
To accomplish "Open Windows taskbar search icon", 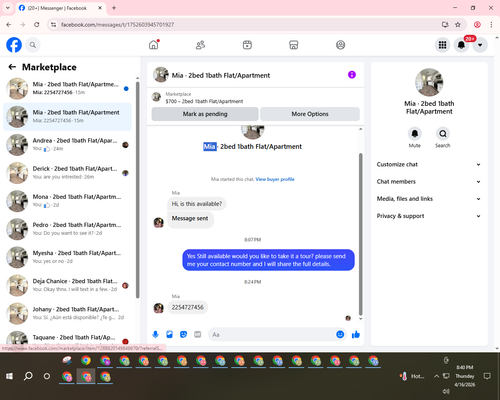I will [28, 376].
